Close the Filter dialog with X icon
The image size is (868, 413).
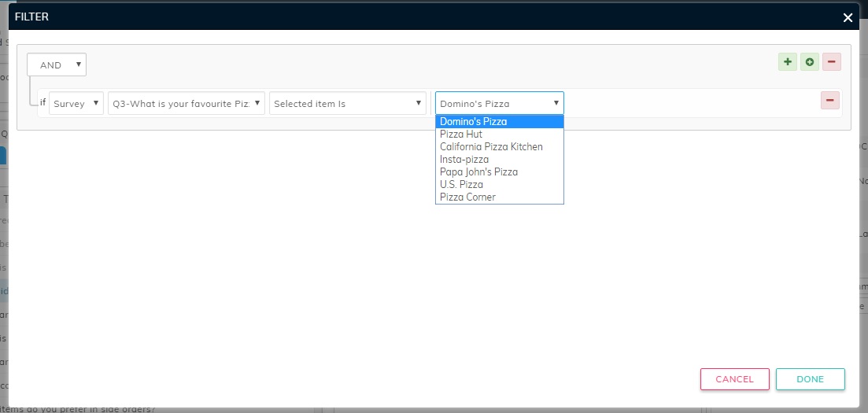tap(848, 18)
